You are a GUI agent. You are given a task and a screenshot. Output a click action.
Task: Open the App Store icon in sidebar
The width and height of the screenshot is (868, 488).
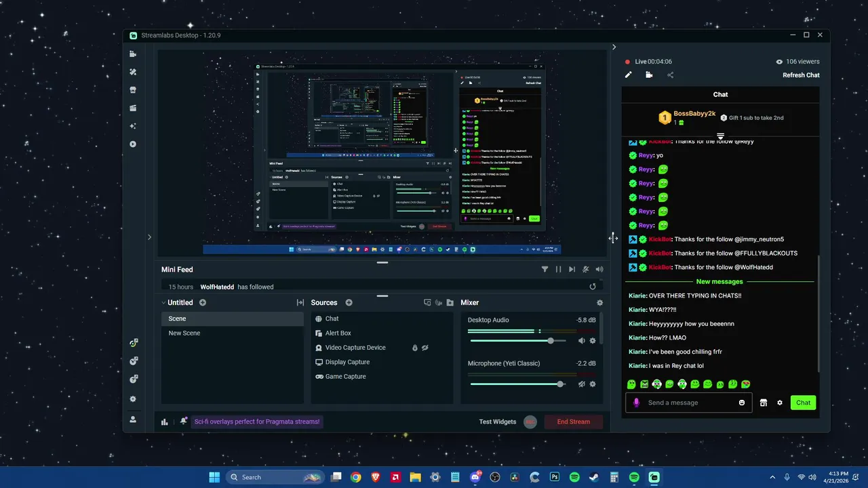(x=133, y=90)
